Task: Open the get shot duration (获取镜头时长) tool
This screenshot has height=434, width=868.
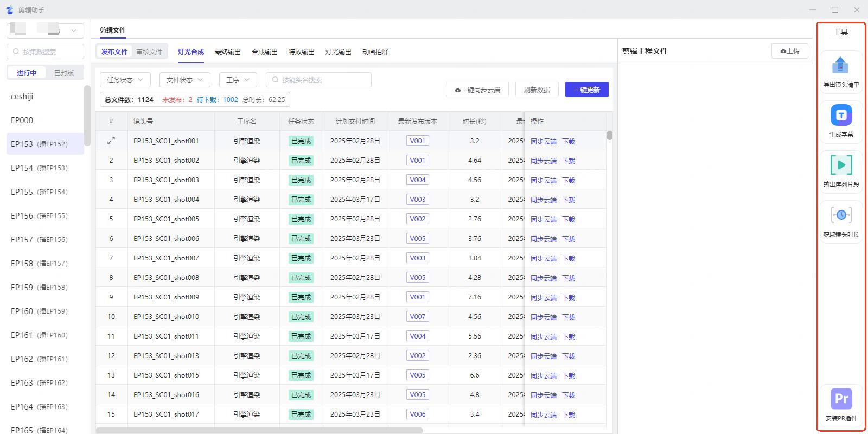Action: point(841,215)
